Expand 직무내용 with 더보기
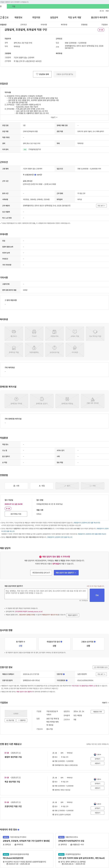109x868 pixels. (x=54, y=117)
